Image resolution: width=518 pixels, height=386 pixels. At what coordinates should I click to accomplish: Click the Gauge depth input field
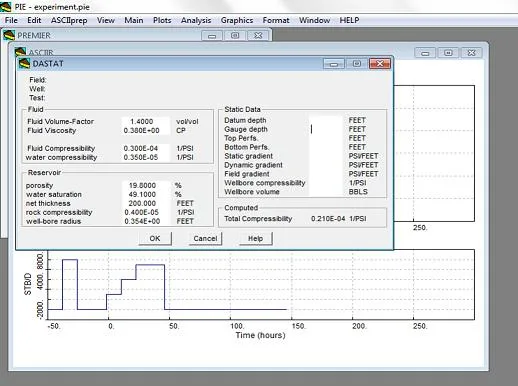(x=326, y=129)
